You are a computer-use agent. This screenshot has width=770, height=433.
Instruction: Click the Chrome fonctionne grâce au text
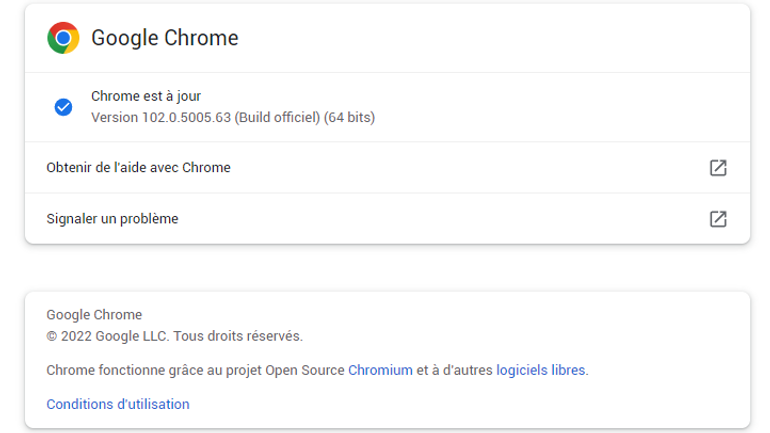[134, 370]
